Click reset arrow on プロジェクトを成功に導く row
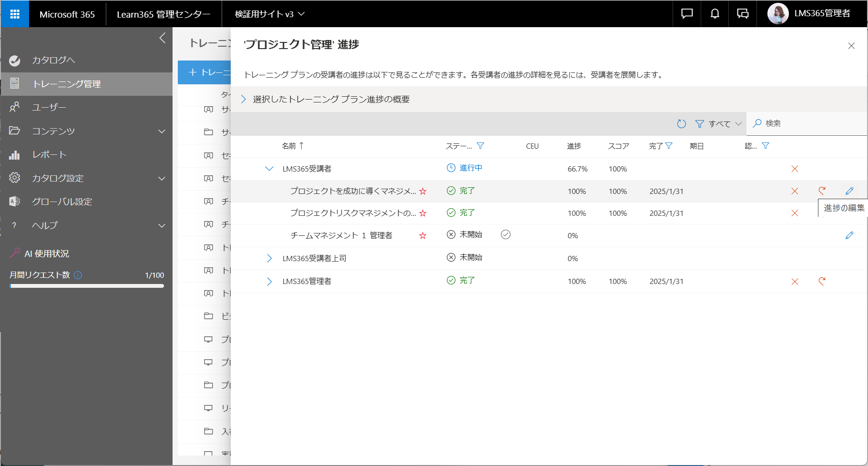 [822, 191]
